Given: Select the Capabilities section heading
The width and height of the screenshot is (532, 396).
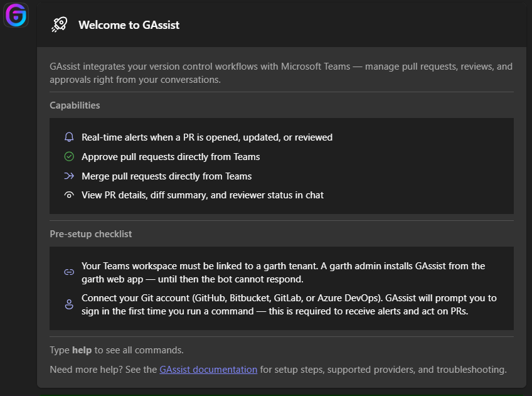Looking at the screenshot, I should (x=75, y=105).
